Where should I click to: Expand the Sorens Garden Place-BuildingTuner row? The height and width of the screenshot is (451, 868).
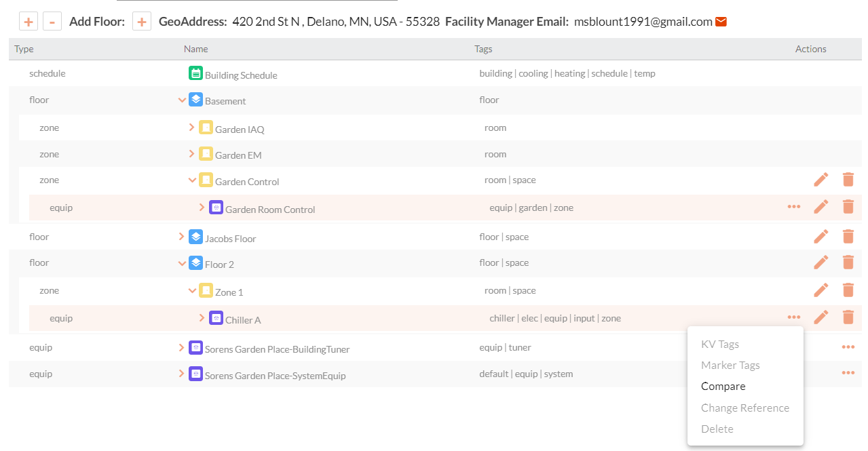tap(181, 347)
